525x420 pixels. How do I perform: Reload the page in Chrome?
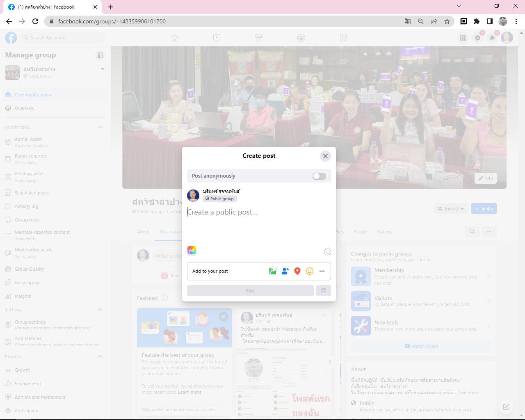point(35,21)
